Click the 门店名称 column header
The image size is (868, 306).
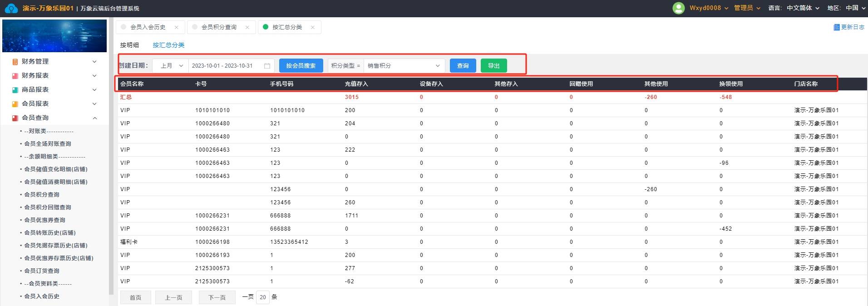tap(806, 84)
